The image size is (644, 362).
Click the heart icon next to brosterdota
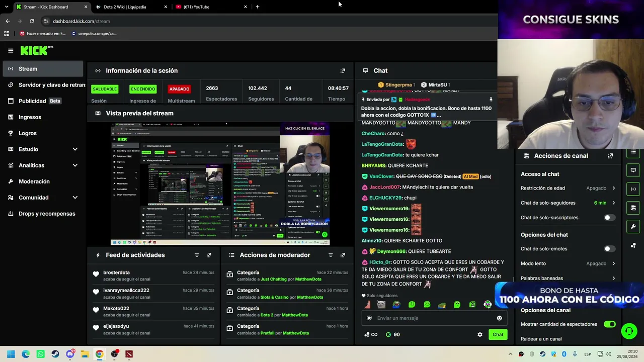[x=96, y=274]
